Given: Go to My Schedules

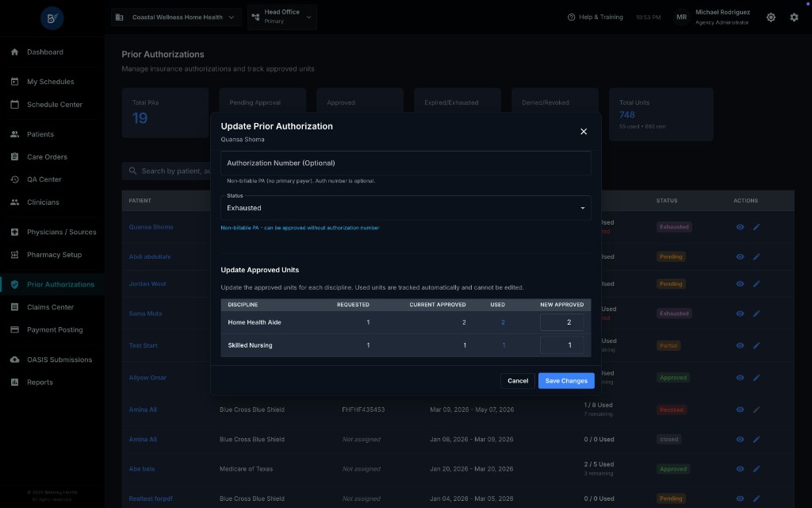Looking at the screenshot, I should (50, 82).
